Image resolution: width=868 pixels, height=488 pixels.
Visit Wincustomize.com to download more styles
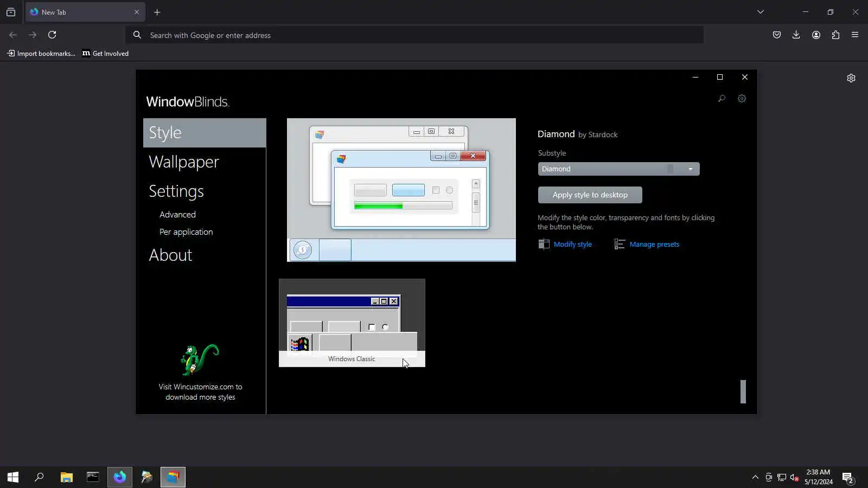coord(200,392)
